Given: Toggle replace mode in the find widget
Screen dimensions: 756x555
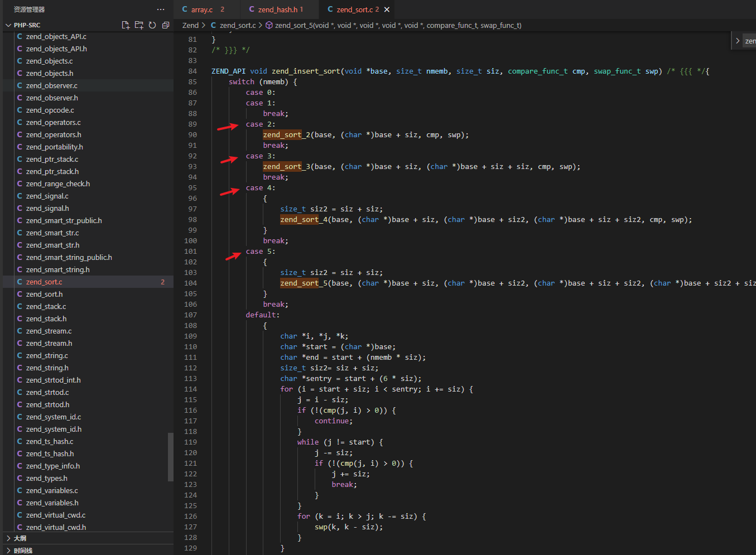Looking at the screenshot, I should [x=738, y=41].
